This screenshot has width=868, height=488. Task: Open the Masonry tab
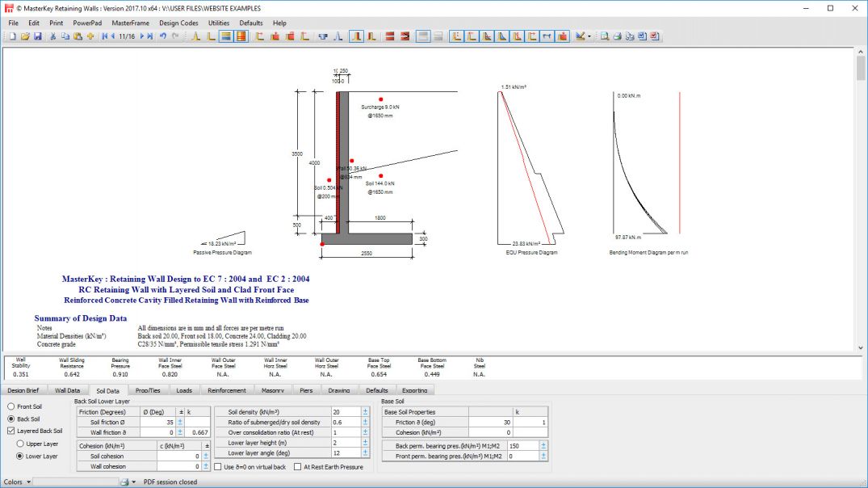click(272, 390)
